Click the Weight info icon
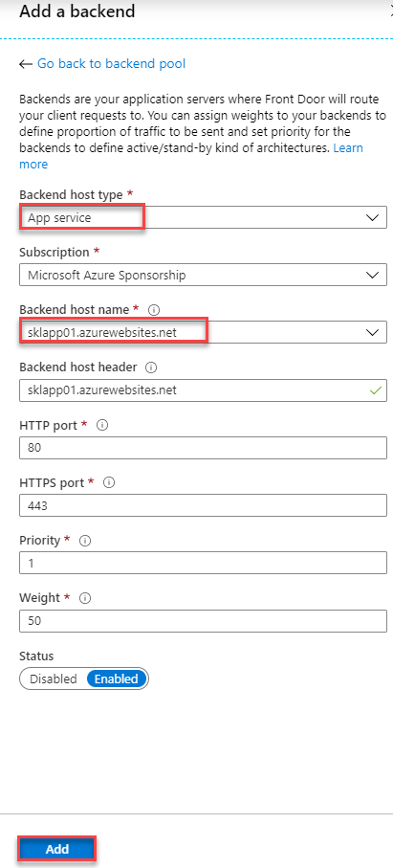Viewport: 393px width, 868px height. pos(85,598)
